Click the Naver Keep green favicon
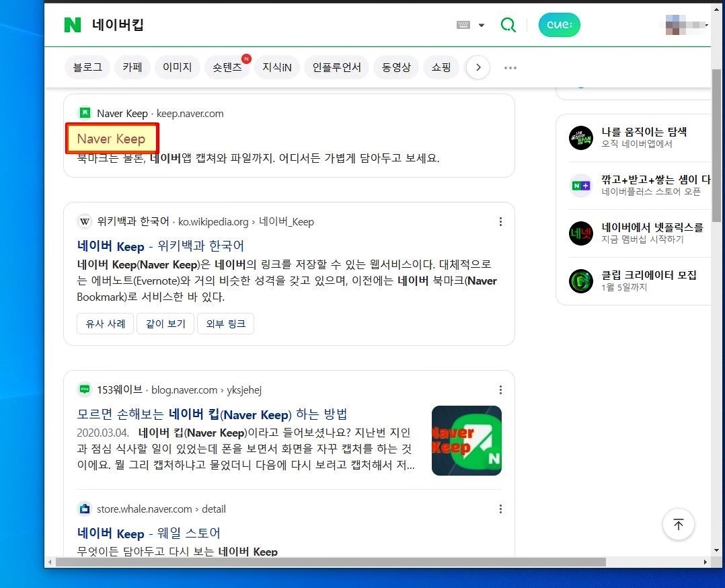 [85, 113]
